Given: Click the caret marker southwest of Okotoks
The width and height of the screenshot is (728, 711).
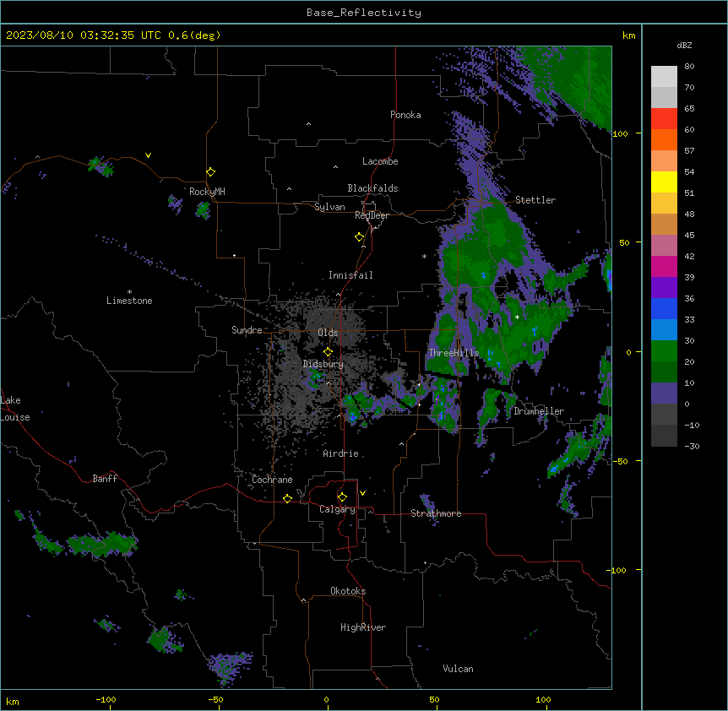Looking at the screenshot, I should (x=304, y=600).
